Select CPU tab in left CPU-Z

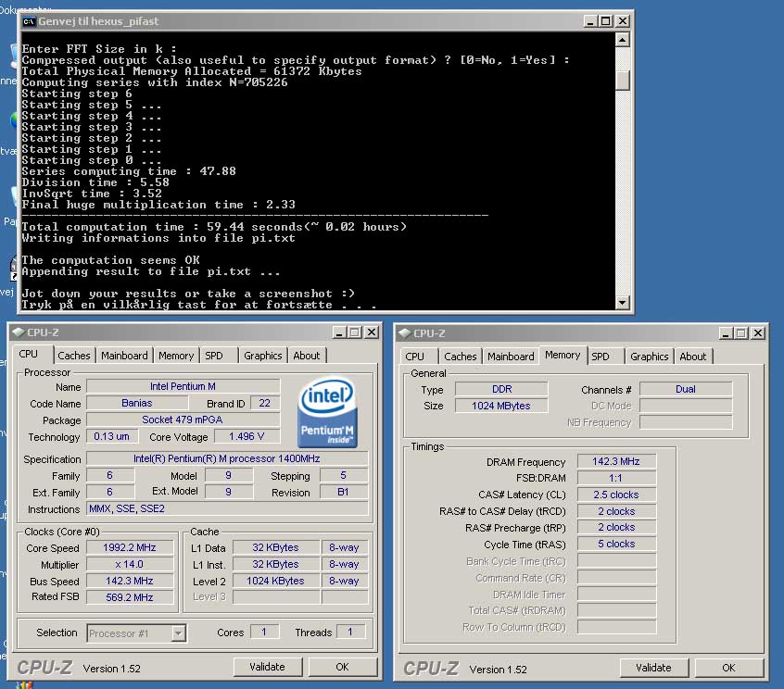pos(29,354)
